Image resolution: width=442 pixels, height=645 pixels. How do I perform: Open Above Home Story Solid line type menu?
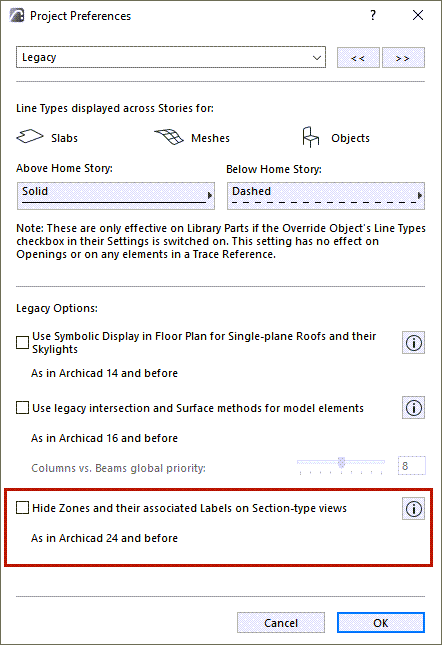[x=116, y=196]
